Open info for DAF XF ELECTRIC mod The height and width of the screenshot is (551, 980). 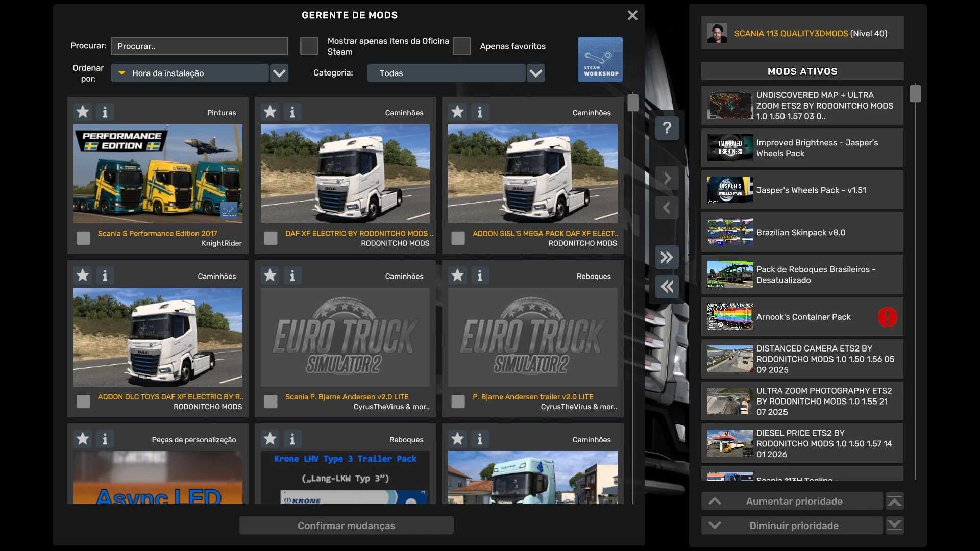point(292,112)
